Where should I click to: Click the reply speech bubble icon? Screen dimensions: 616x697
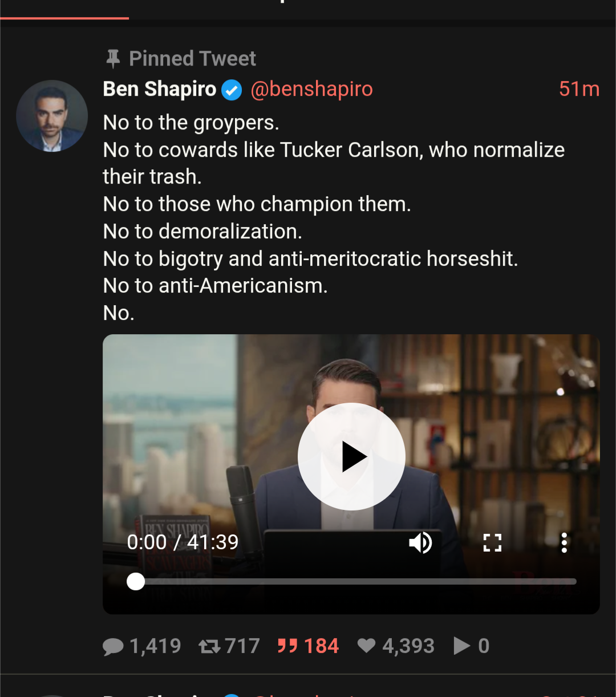[x=113, y=646]
